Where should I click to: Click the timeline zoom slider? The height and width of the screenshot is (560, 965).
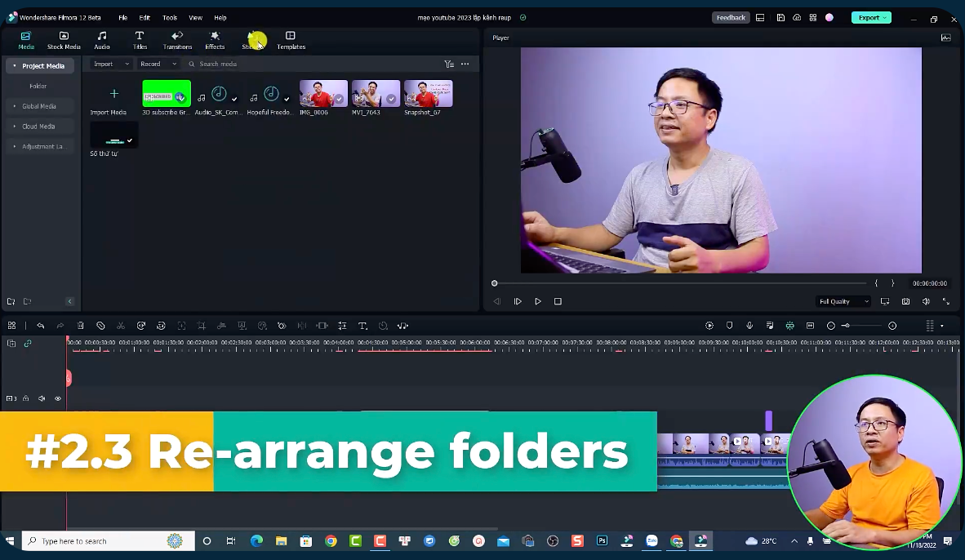pos(861,326)
